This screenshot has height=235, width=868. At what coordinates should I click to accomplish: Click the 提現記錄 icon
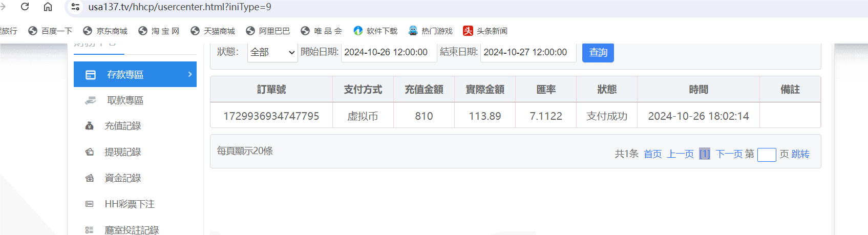(x=89, y=152)
